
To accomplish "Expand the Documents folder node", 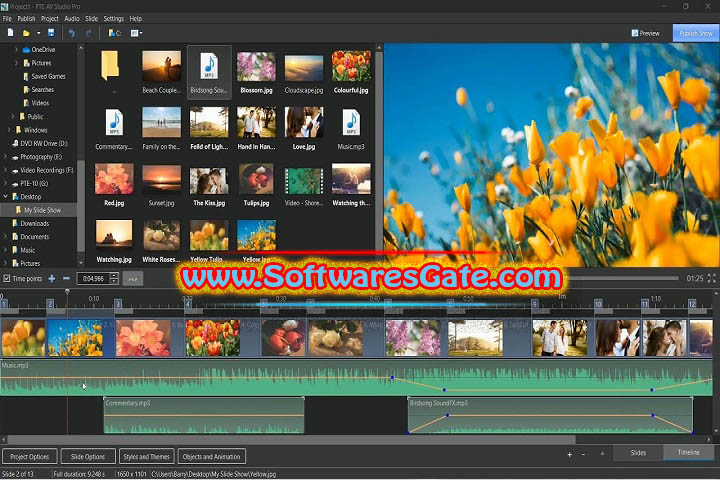I will 6,237.
